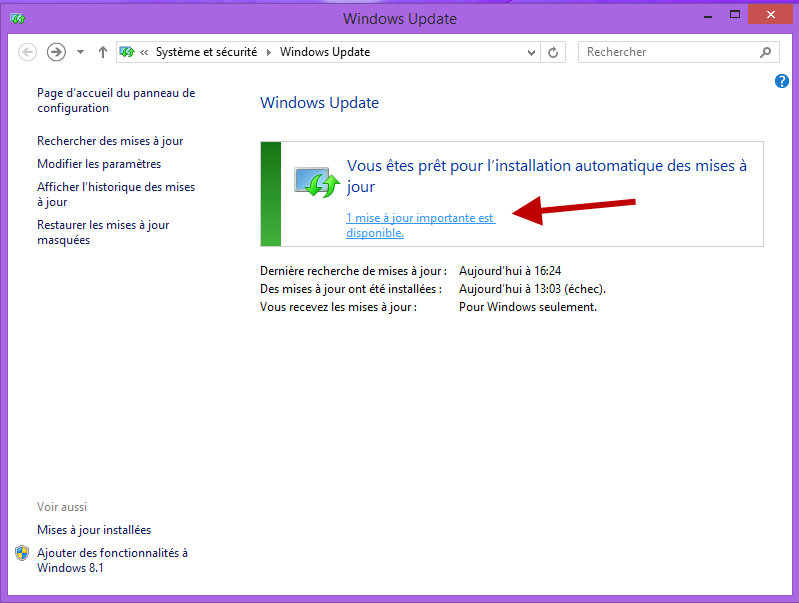
Task: Open Page d'accueil du panneau de configuration
Action: 116,100
